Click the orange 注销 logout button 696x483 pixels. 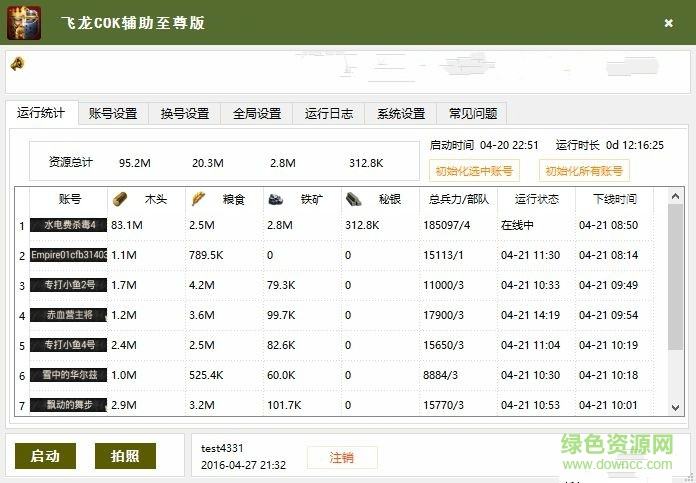click(342, 457)
